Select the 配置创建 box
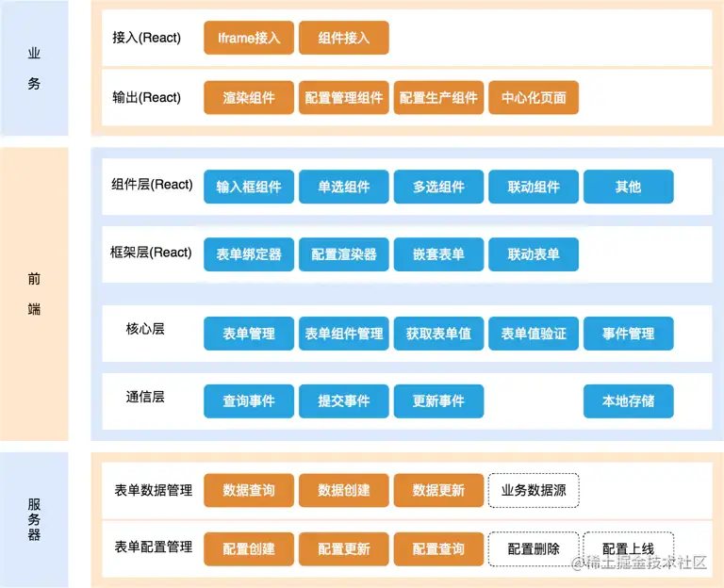This screenshot has height=588, width=724. [x=249, y=548]
